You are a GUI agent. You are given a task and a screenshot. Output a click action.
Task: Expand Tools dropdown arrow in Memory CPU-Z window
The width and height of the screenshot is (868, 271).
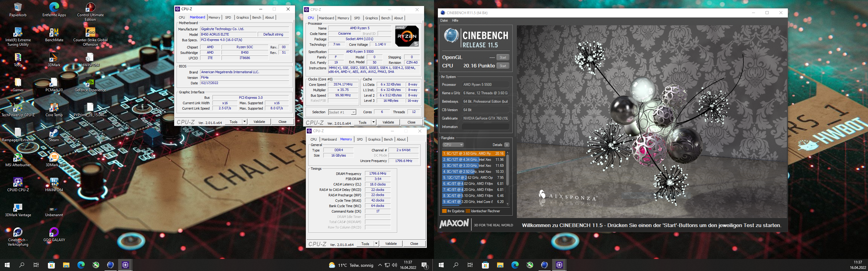coord(376,243)
